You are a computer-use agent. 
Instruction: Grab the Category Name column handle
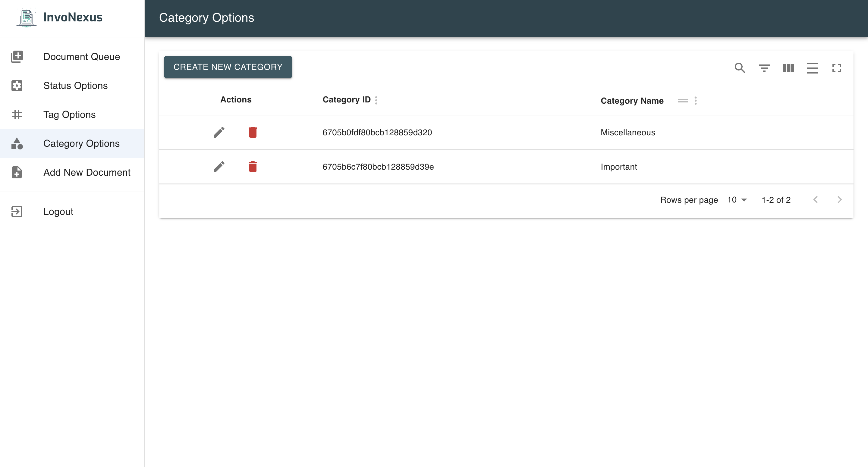click(683, 101)
